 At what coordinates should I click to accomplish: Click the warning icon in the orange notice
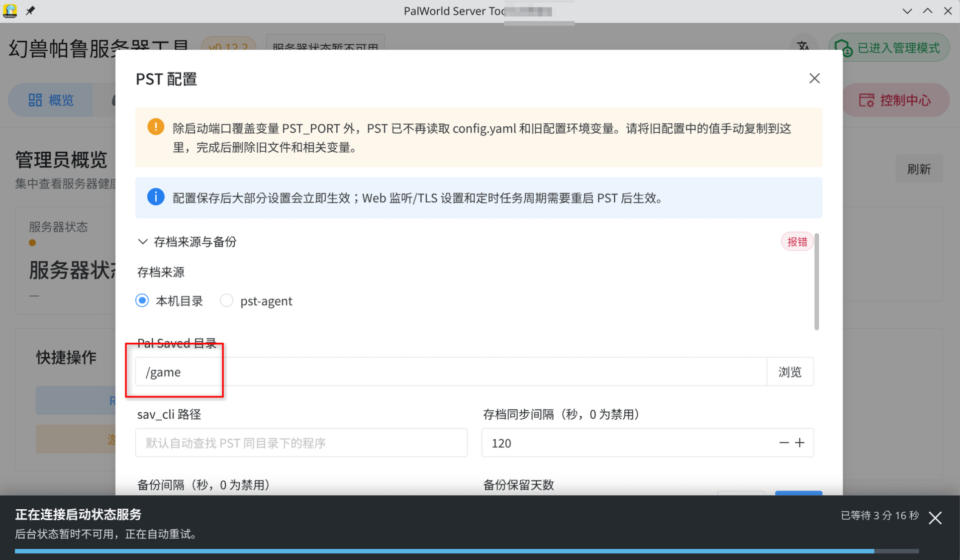tap(156, 127)
